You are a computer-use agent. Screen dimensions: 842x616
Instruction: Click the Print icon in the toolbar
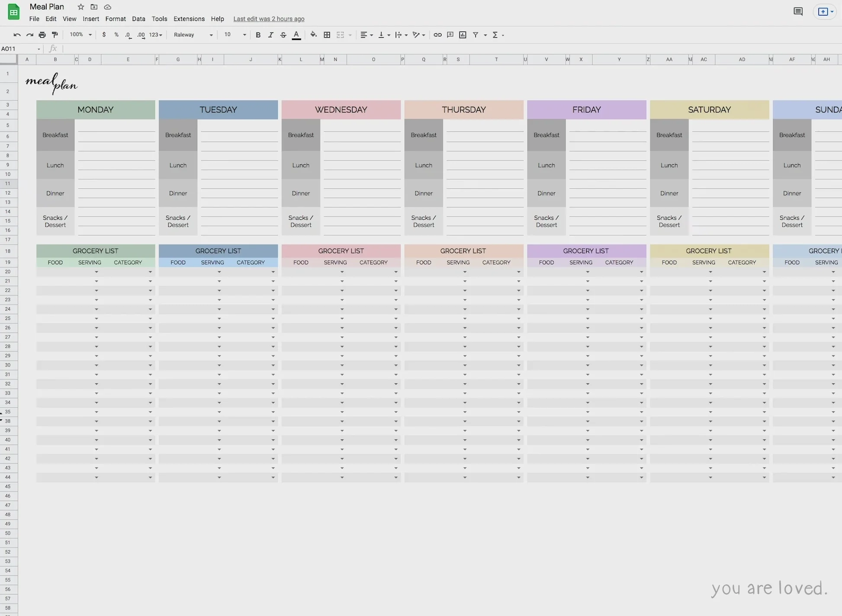pyautogui.click(x=42, y=35)
